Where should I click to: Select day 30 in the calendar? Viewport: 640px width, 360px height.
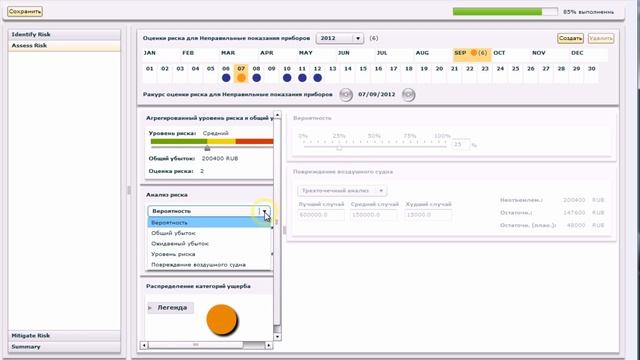591,69
